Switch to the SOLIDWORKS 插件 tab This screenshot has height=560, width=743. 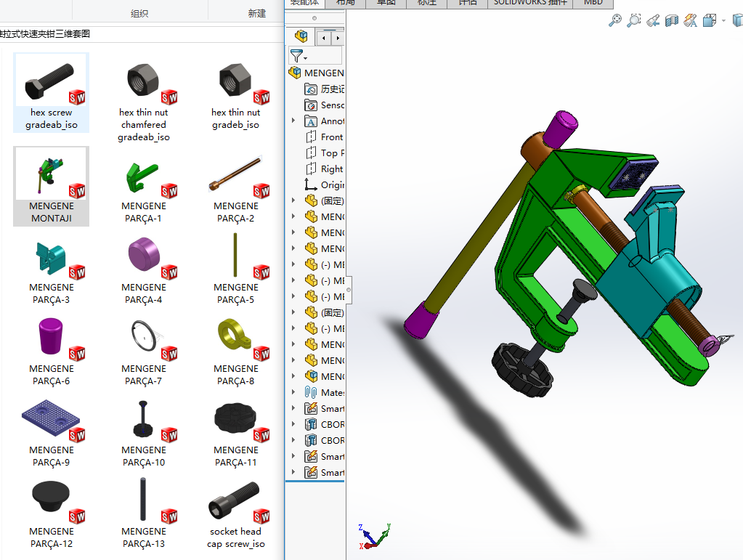(x=530, y=3)
